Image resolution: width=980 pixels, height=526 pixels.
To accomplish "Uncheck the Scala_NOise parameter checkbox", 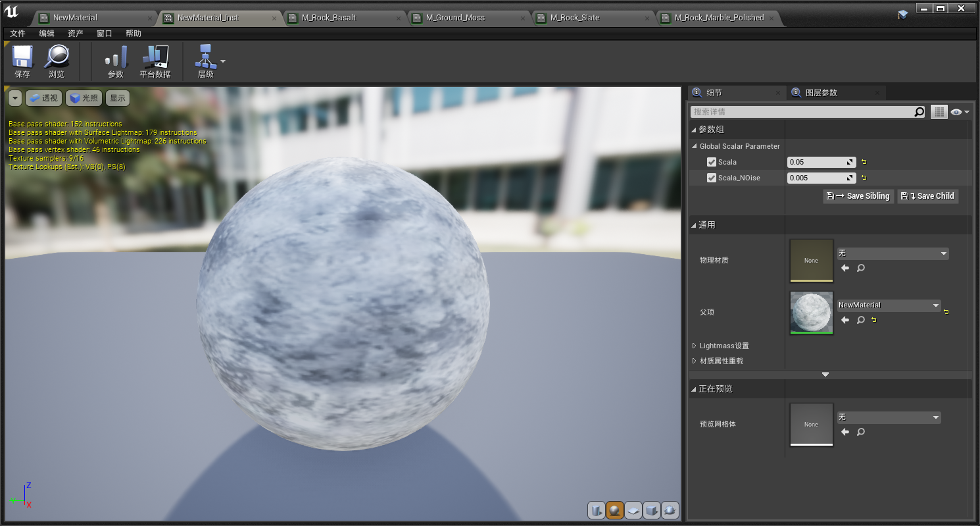I will click(x=711, y=178).
